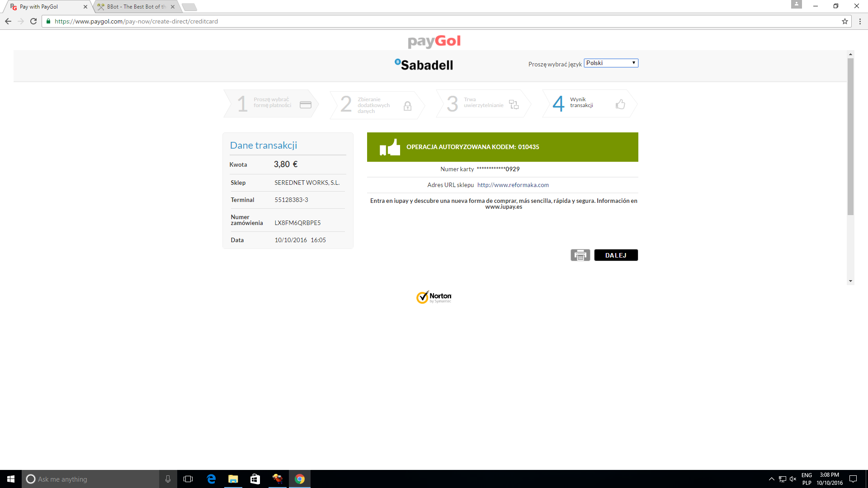Show hidden system tray icons

point(771,479)
